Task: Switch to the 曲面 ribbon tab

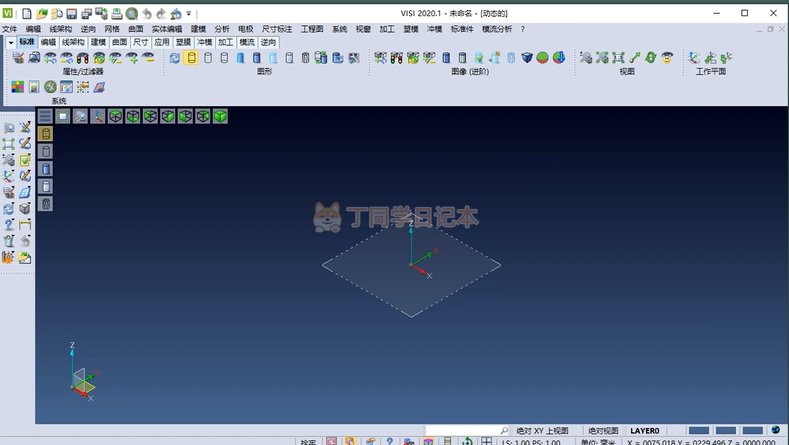Action: point(119,43)
